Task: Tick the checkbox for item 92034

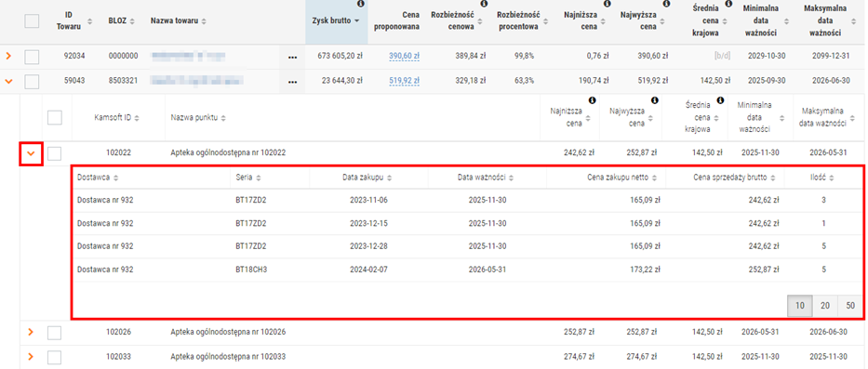Action: [33, 56]
